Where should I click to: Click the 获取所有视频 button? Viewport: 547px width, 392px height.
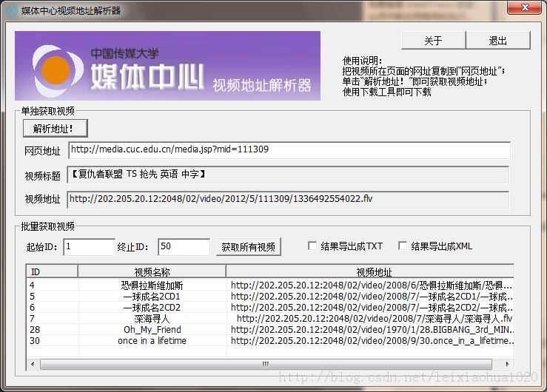pos(249,247)
